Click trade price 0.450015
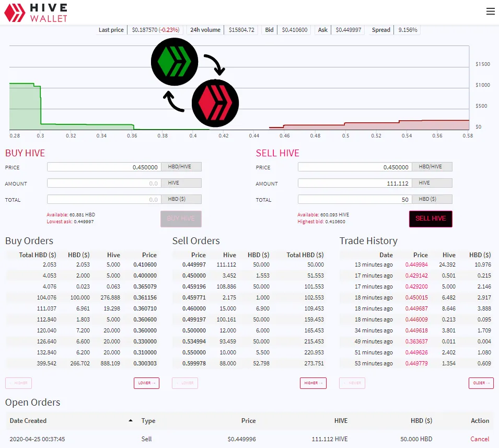Viewport: 499px width, 448px height. 416,297
